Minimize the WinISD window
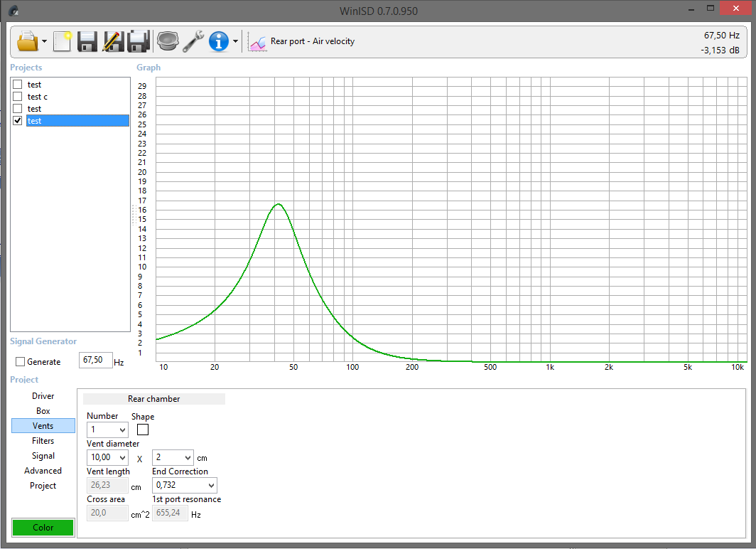Viewport: 756px width, 549px height. point(691,9)
